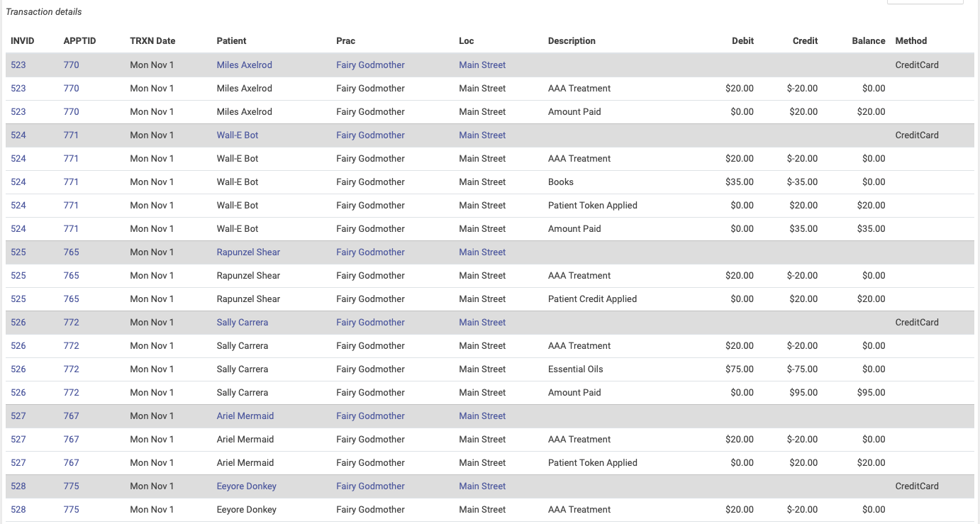Viewport: 980px width, 524px height.
Task: Click the INVID column header
Action: click(23, 40)
